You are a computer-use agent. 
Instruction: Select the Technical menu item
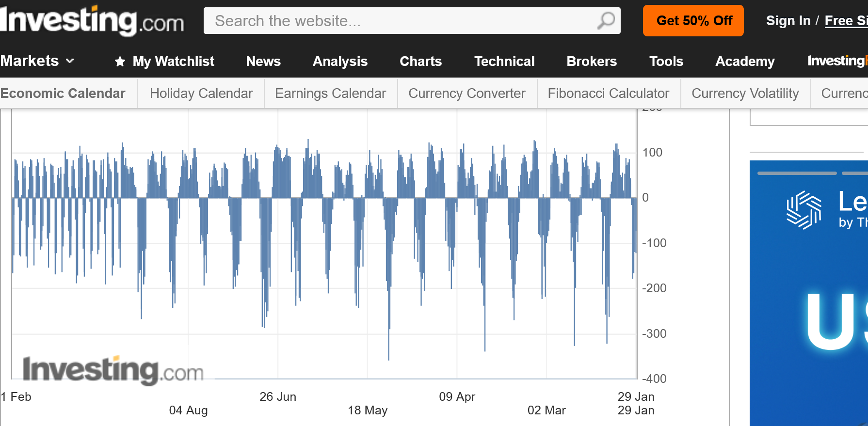[x=504, y=62]
